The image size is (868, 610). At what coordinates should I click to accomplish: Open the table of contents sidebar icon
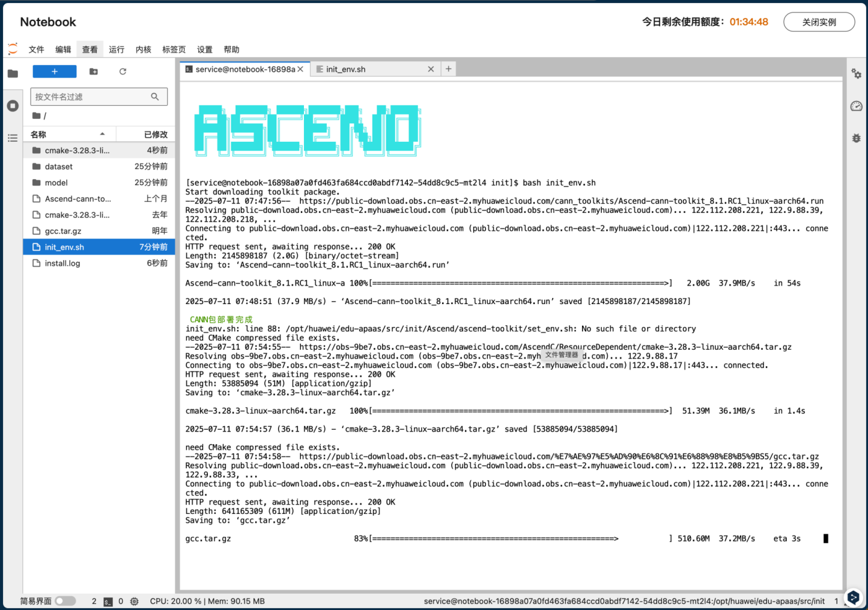pos(13,138)
